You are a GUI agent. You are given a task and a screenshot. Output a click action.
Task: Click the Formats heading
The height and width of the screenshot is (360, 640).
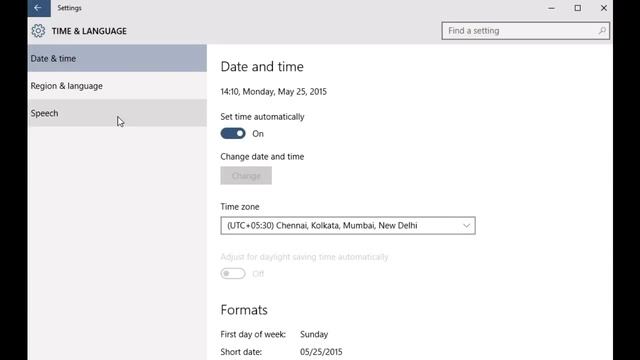[244, 310]
